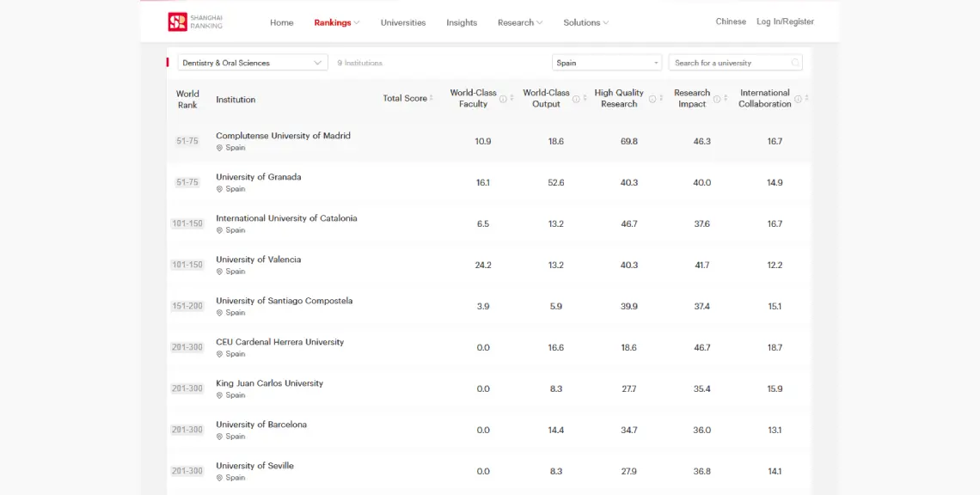Screen dimensions: 980x495
Task: Click location pin under CEU Cardenal Herrera
Action: click(219, 354)
